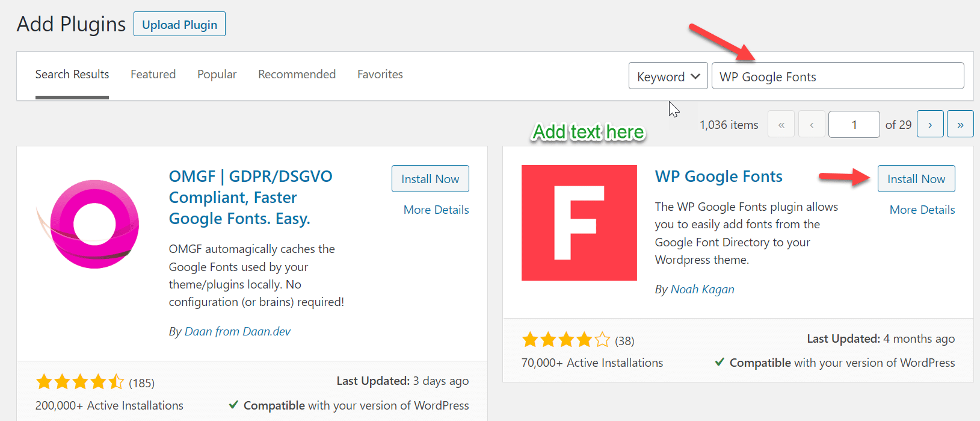Screen dimensions: 980x421
Task: Open More Details for WP Google Fonts
Action: (x=922, y=210)
